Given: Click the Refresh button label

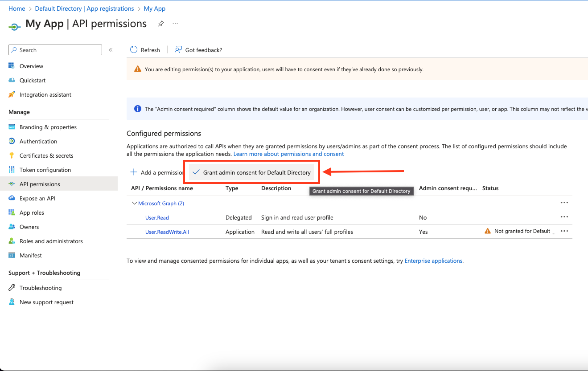Looking at the screenshot, I should 150,50.
